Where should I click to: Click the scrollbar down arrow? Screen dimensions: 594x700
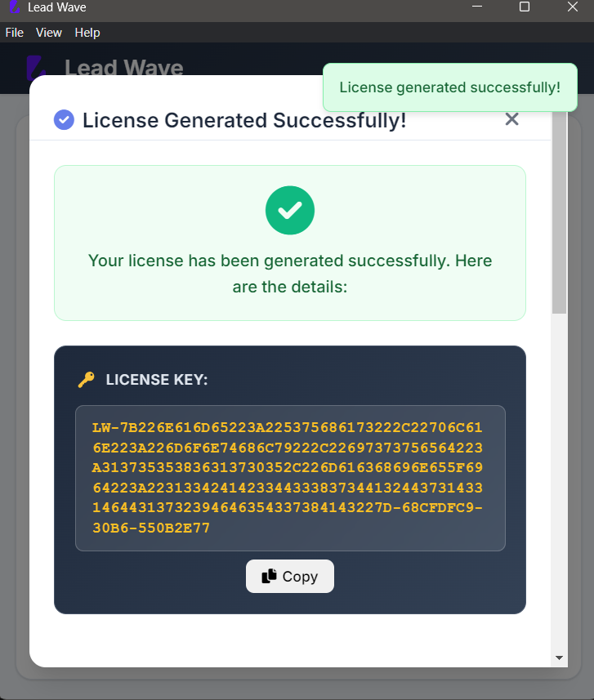[559, 658]
